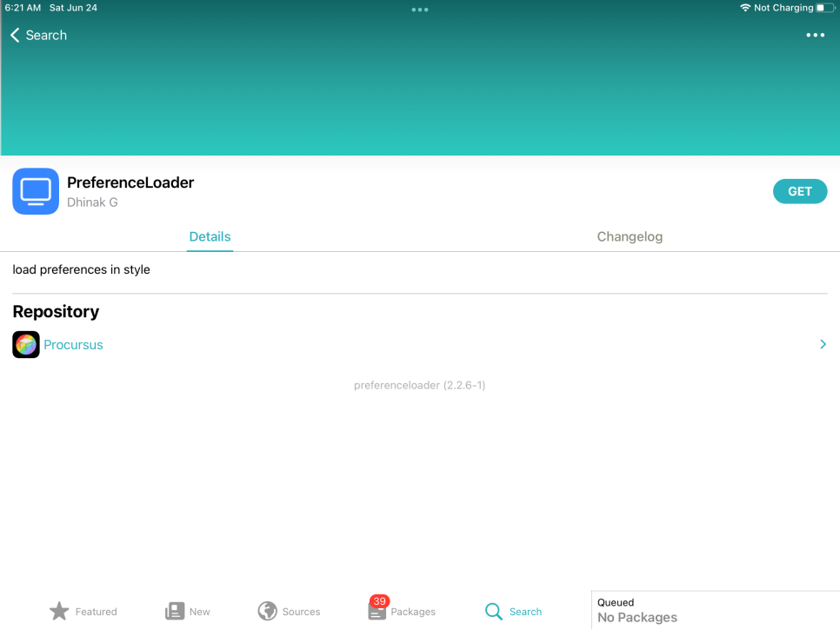Tap the Search magnifier icon in tab bar

tap(493, 611)
